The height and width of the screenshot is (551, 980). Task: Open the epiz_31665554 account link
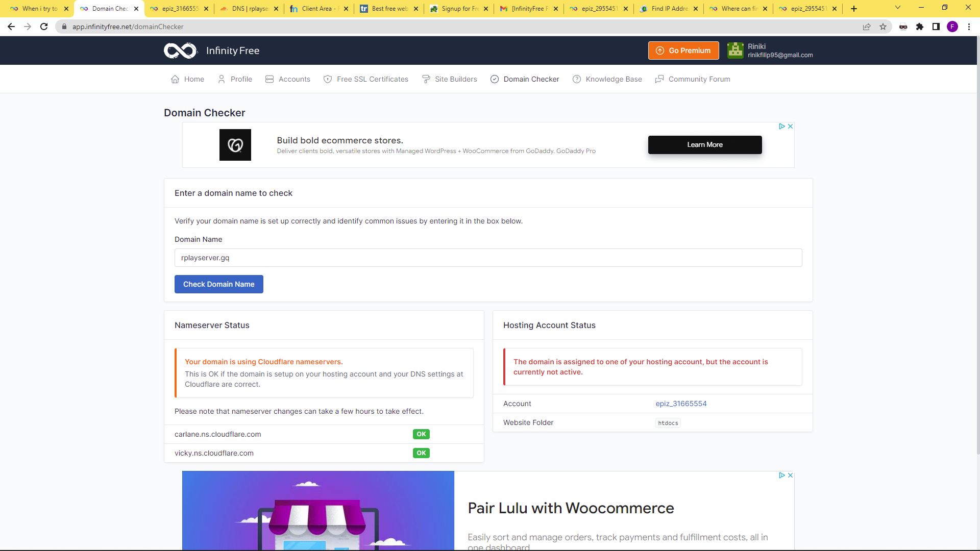pos(681,404)
